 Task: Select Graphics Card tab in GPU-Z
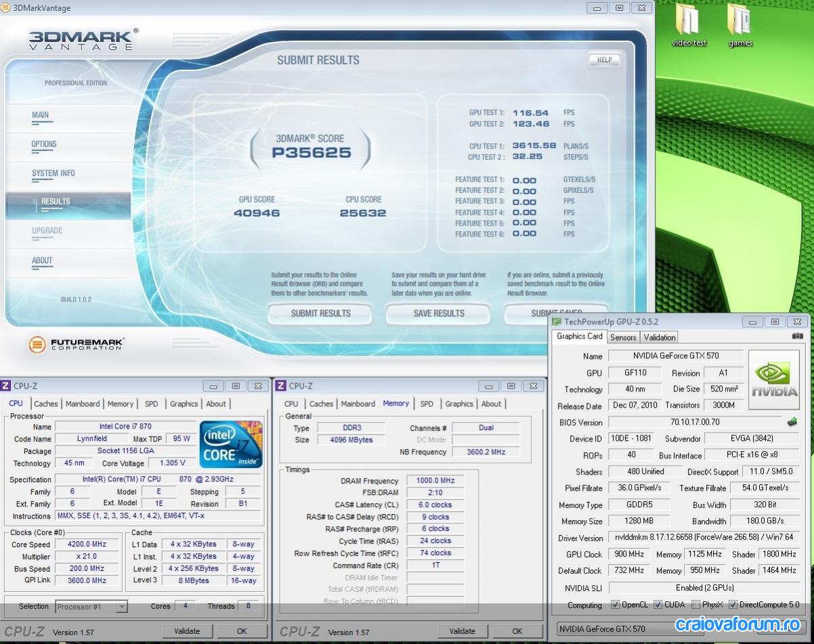pyautogui.click(x=580, y=337)
